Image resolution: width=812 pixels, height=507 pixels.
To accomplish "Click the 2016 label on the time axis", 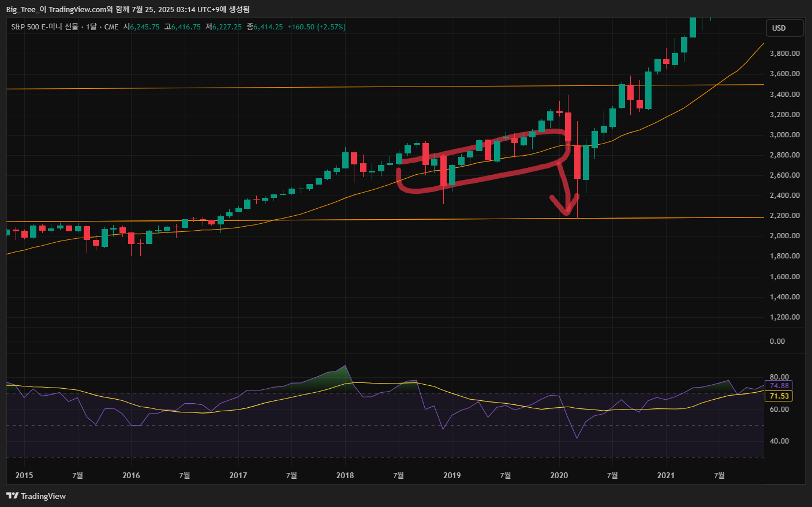I will (131, 475).
